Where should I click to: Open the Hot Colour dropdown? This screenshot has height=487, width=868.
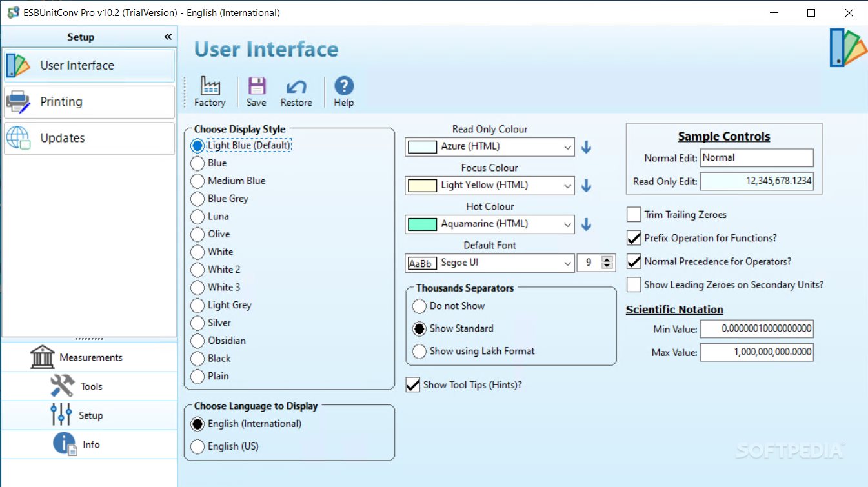(567, 224)
